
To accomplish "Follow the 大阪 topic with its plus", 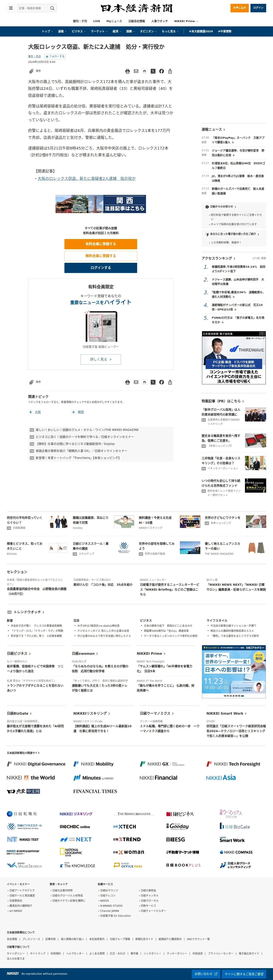I will pyautogui.click(x=30, y=412).
